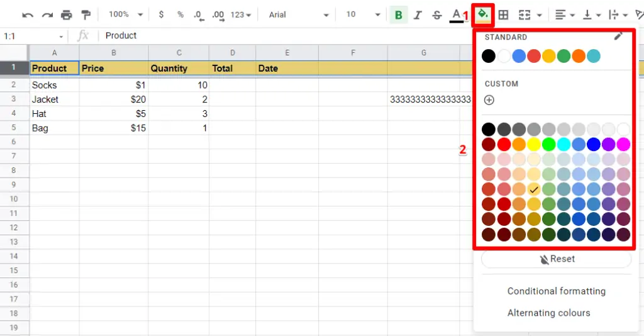
Task: Pick the black swatch in Standard colours
Action: [489, 56]
